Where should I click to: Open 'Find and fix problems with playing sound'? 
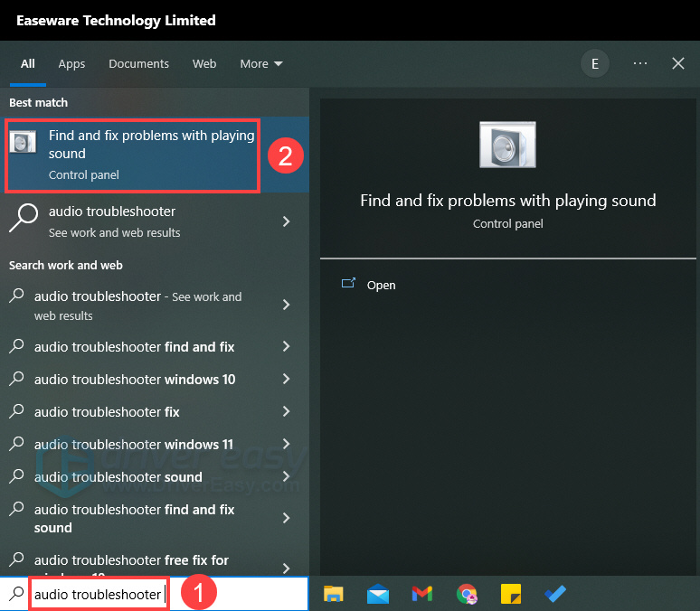(155, 155)
